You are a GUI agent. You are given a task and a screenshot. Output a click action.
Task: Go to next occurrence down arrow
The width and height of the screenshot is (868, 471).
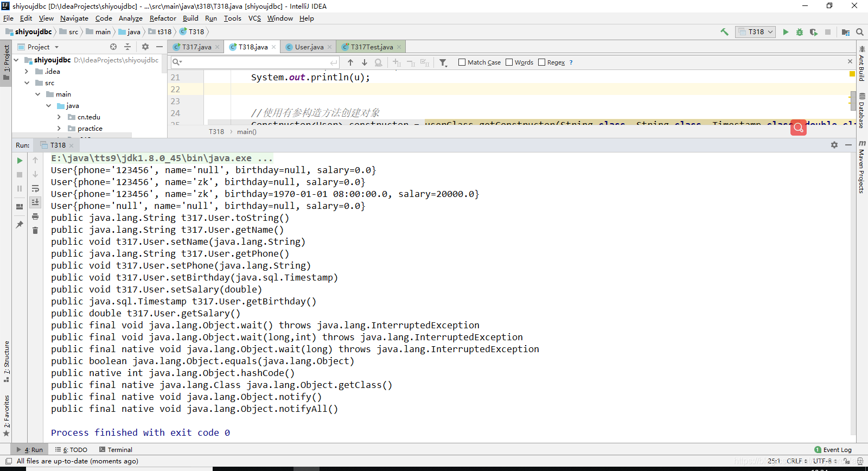365,62
